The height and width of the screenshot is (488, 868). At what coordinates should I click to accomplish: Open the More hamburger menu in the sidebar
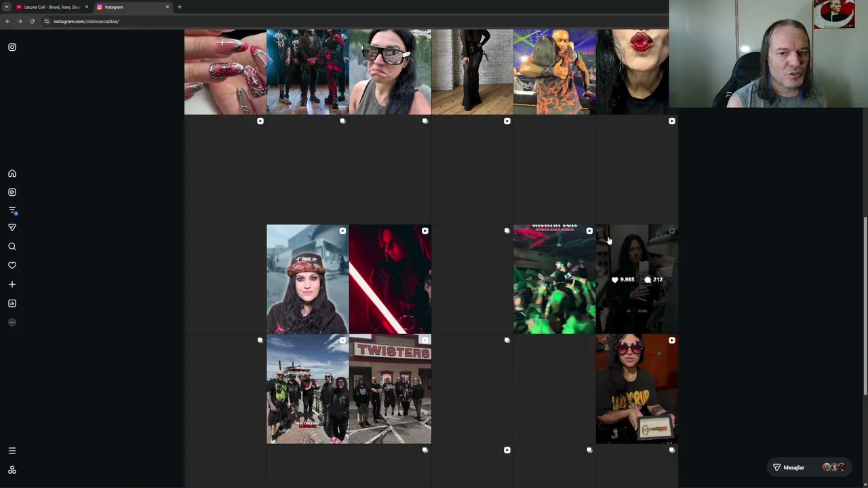[12, 451]
